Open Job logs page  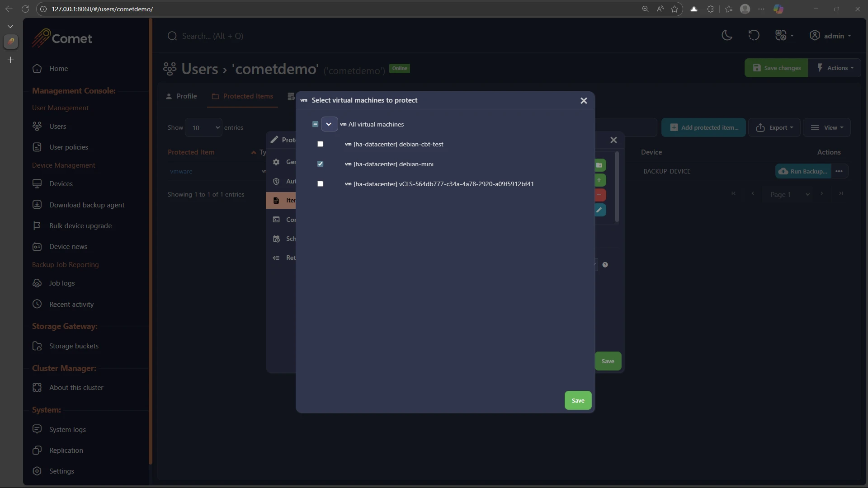(x=62, y=283)
